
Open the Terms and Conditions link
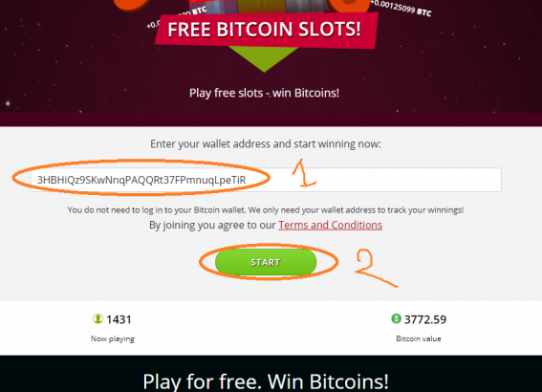point(330,225)
